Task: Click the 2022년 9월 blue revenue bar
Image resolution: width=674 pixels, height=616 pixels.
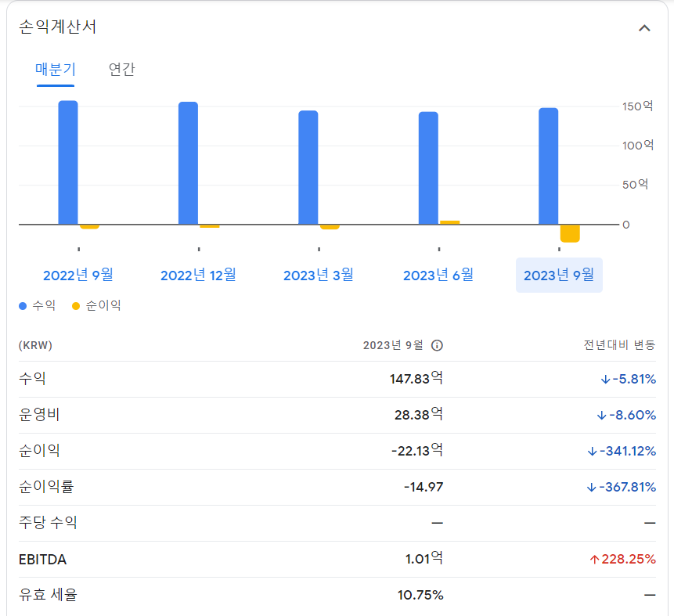Action: (68, 163)
